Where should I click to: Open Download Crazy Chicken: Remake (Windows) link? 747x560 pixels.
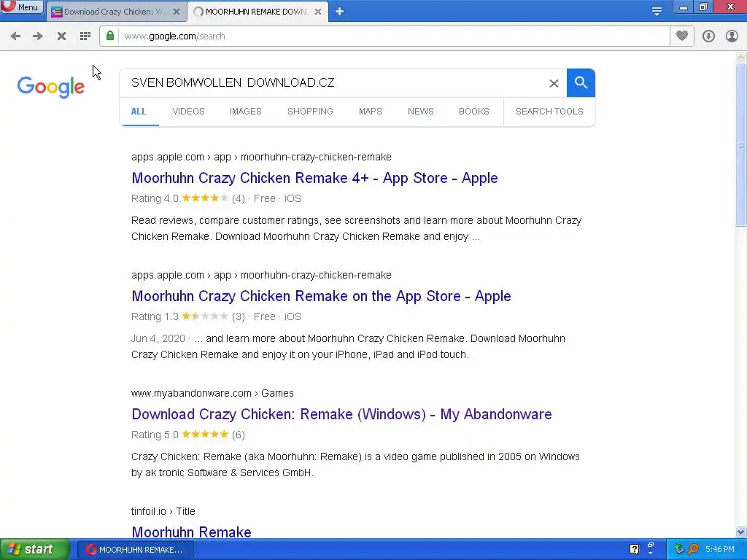click(x=341, y=414)
